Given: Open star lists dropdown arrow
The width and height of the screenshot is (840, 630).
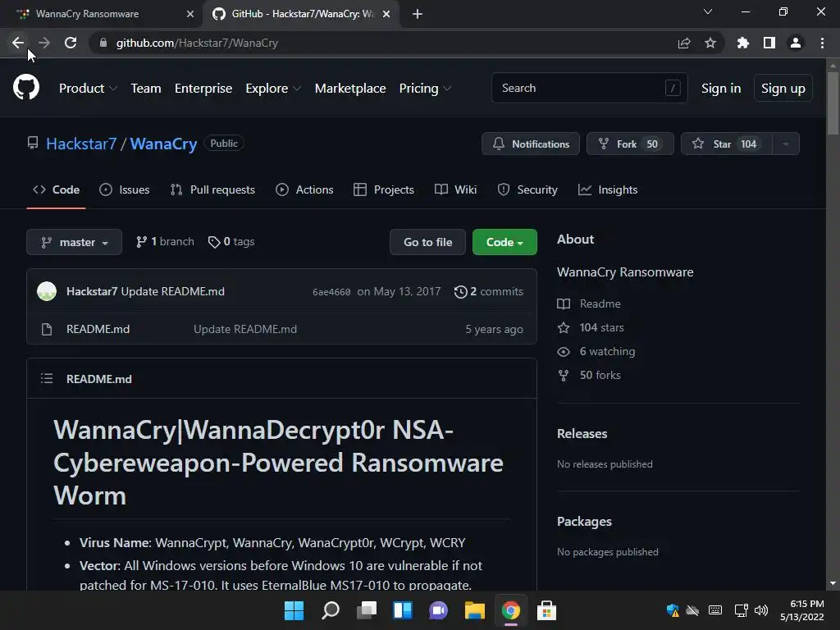Looking at the screenshot, I should click(x=786, y=144).
